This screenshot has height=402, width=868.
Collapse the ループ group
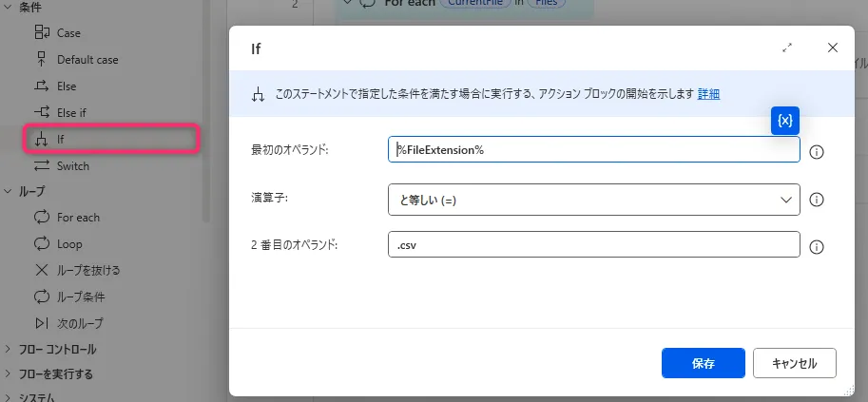click(x=10, y=191)
